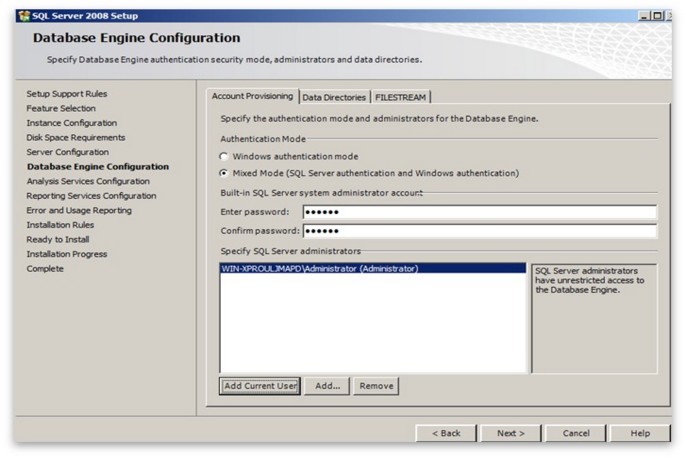Image resolution: width=686 pixels, height=458 pixels.
Task: Minimize the SQL Server Setup window
Action: click(644, 16)
